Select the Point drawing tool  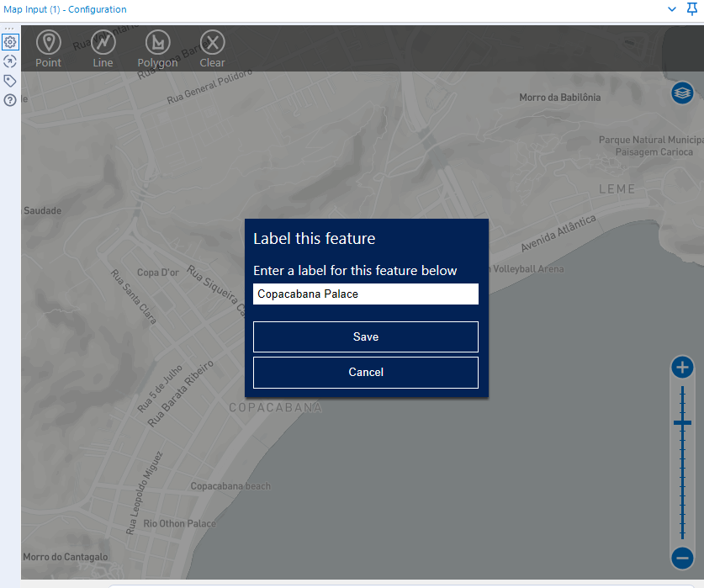pos(49,49)
